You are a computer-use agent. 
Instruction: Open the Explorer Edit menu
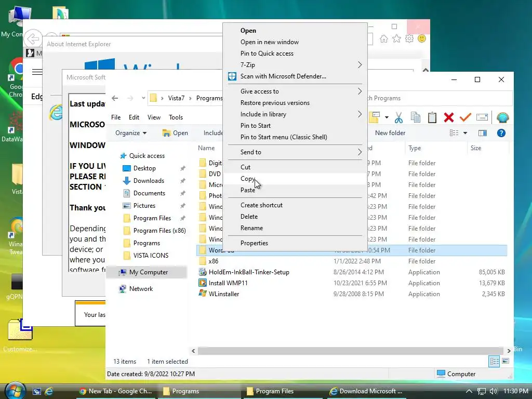click(x=134, y=117)
